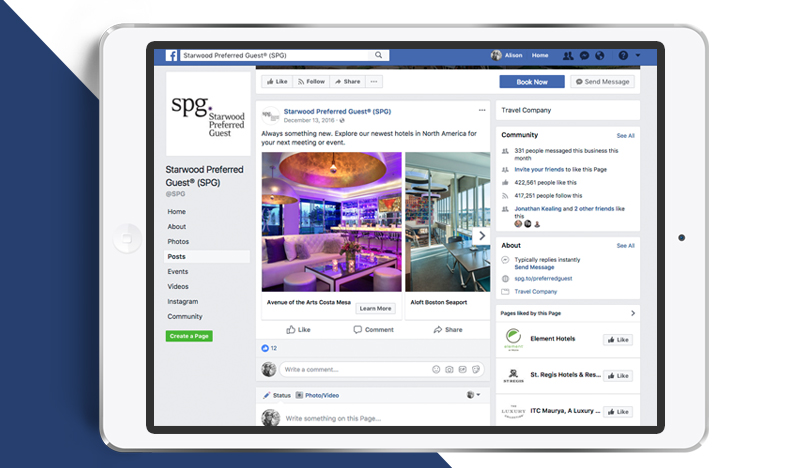The height and width of the screenshot is (468, 800).
Task: Open Photos in the page sidebar
Action: tap(178, 241)
